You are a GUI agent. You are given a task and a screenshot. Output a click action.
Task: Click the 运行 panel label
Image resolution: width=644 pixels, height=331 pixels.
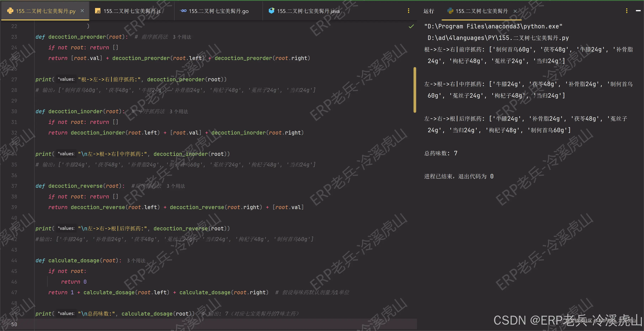tap(429, 11)
